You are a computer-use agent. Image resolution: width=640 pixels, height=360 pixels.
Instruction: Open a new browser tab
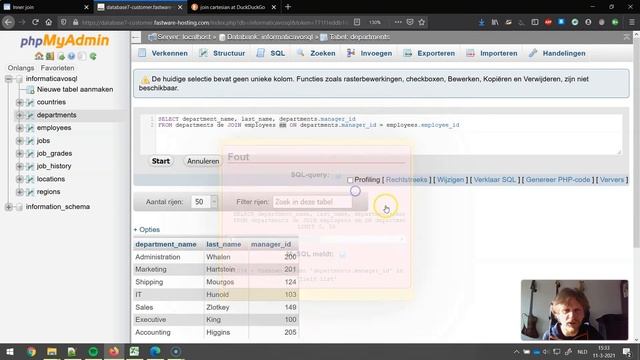pyautogui.click(x=288, y=7)
